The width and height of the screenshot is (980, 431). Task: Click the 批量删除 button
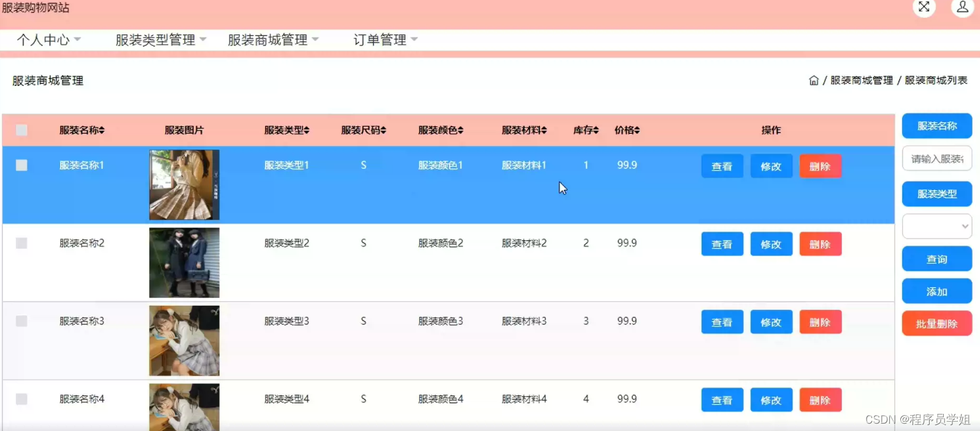pyautogui.click(x=936, y=324)
